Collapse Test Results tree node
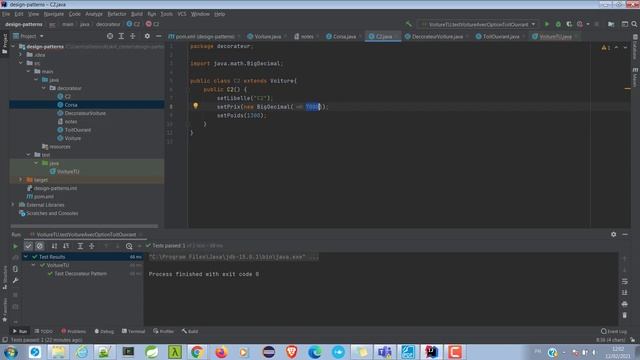Viewport: 640px width, 360px height. tap(26, 257)
